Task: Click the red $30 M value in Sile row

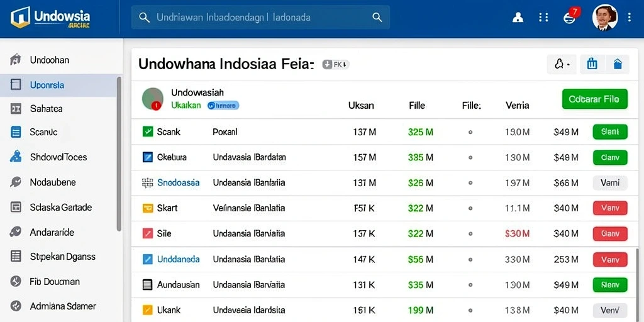Action: pyautogui.click(x=517, y=234)
